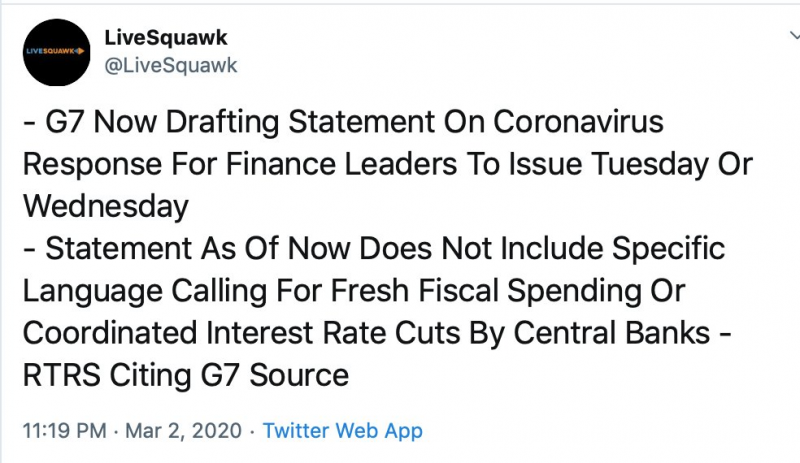Click the words "Central Banks" in tweet
Image resolution: width=800 pixels, height=463 pixels.
click(611, 333)
